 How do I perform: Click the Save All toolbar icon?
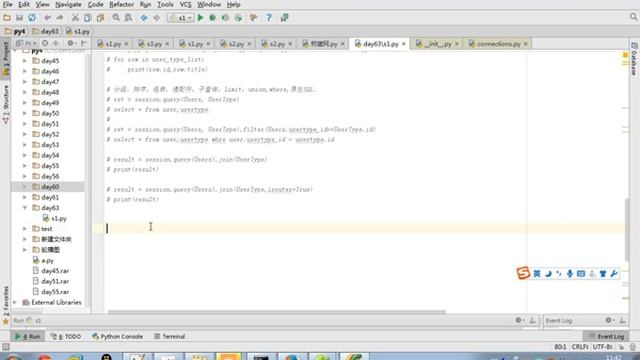(x=19, y=18)
